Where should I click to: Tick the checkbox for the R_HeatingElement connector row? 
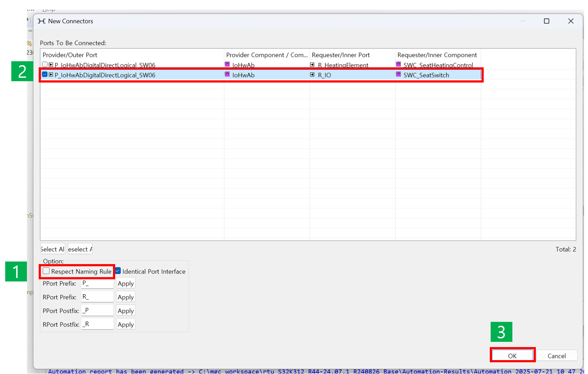(45, 65)
